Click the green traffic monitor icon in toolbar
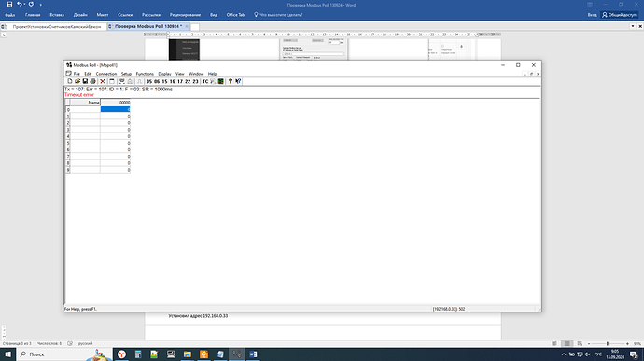Viewport: 644px width, 361px height. pos(220,81)
